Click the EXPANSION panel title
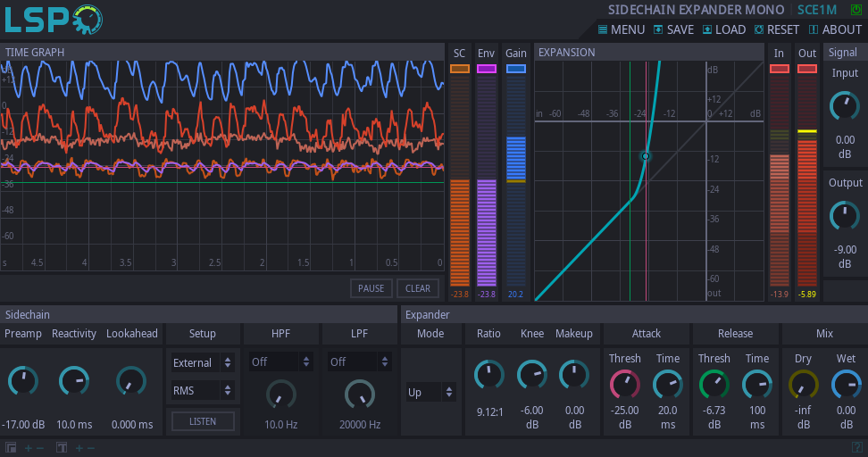Image resolution: width=868 pixels, height=457 pixels. click(567, 52)
